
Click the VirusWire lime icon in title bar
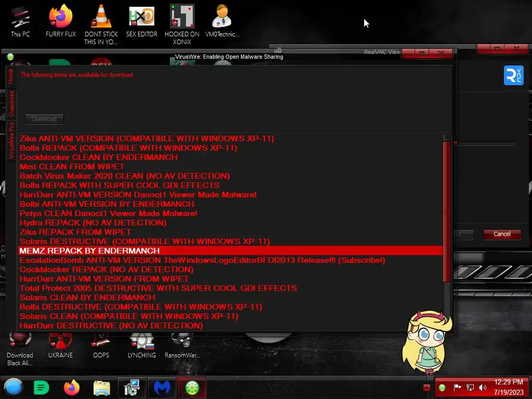click(10, 57)
